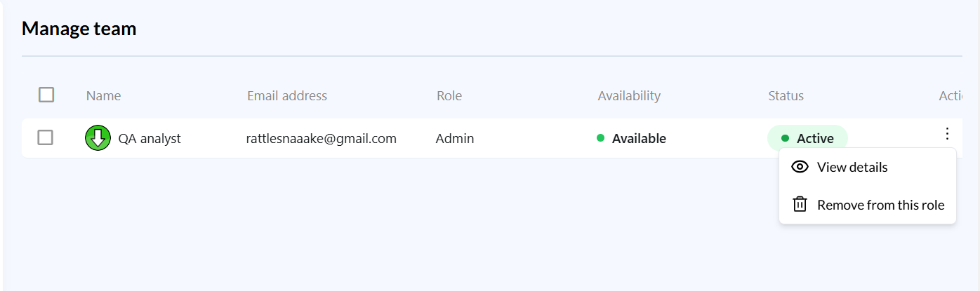The width and height of the screenshot is (980, 291).
Task: Open the three-dot actions menu icon
Action: pos(947,133)
